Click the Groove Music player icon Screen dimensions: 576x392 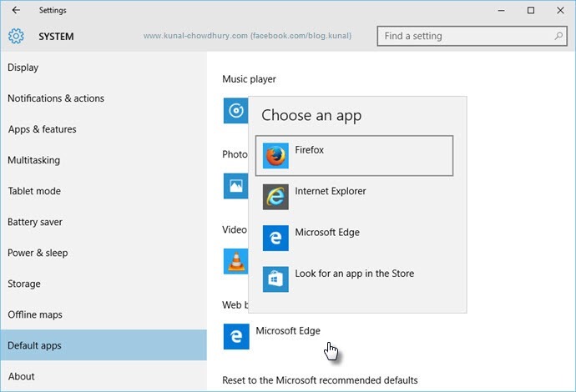236,110
